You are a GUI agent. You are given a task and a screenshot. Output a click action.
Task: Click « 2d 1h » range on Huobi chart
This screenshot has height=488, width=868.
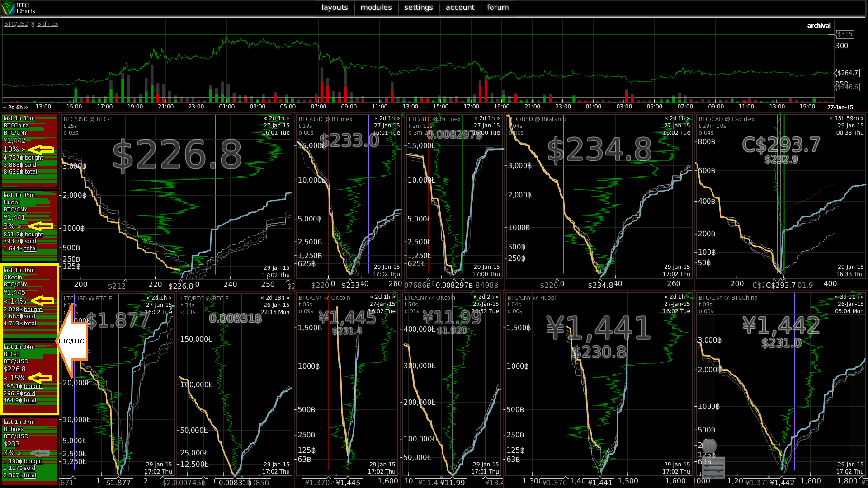[677, 297]
